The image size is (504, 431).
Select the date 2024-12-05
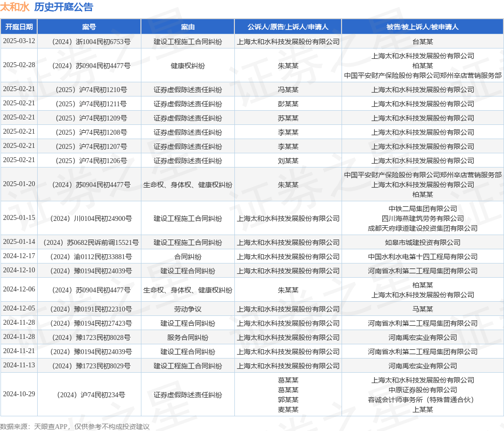click(x=19, y=309)
